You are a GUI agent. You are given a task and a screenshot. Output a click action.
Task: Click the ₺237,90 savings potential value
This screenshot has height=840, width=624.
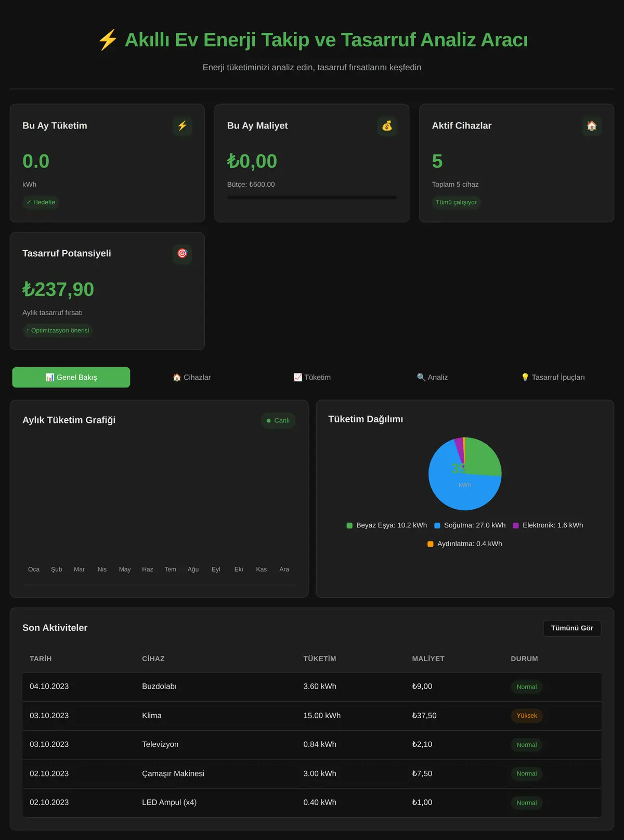pyautogui.click(x=58, y=289)
